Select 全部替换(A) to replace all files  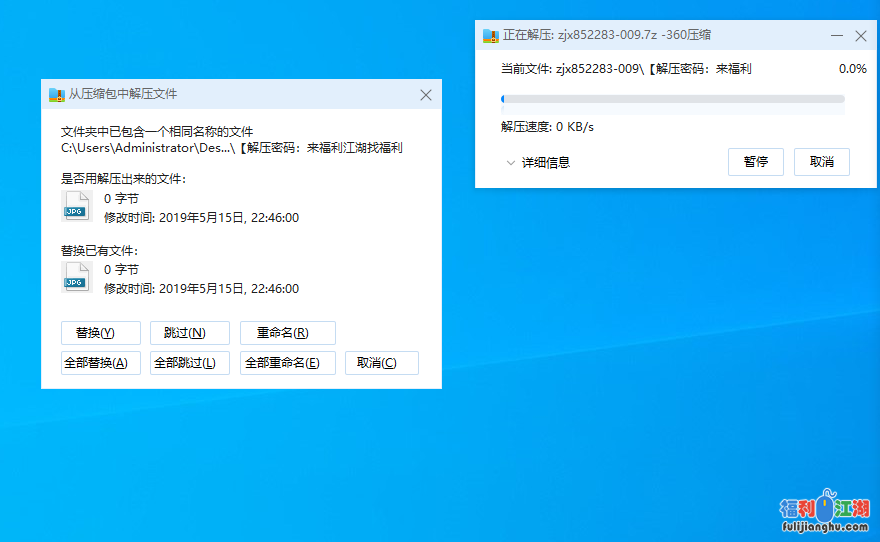point(95,363)
